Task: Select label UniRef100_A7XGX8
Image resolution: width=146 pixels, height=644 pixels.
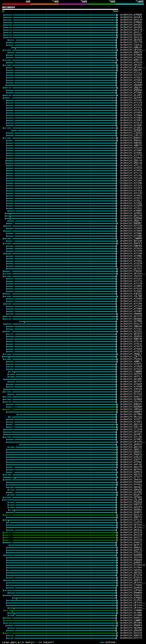Action: (x=131, y=289)
